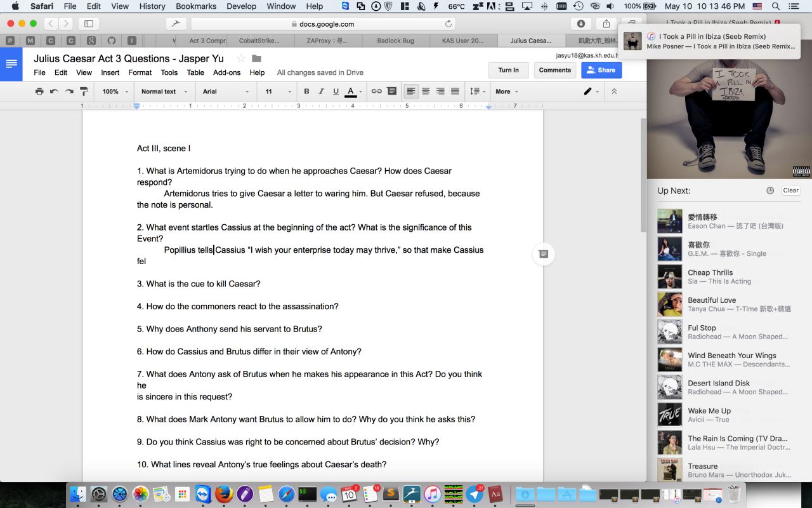Insert a link with the toolbar icon
The width and height of the screenshot is (812, 508).
click(376, 91)
